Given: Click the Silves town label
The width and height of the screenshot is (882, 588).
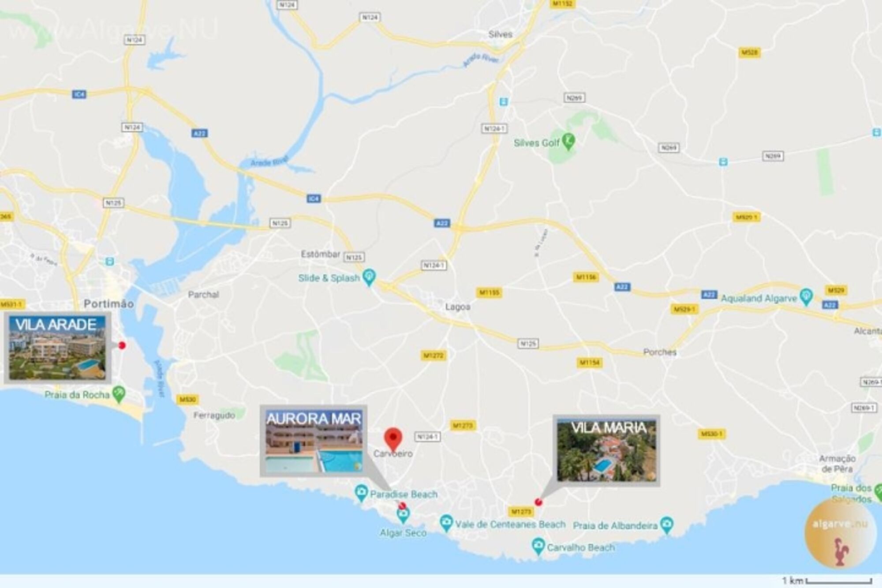Looking at the screenshot, I should point(501,34).
